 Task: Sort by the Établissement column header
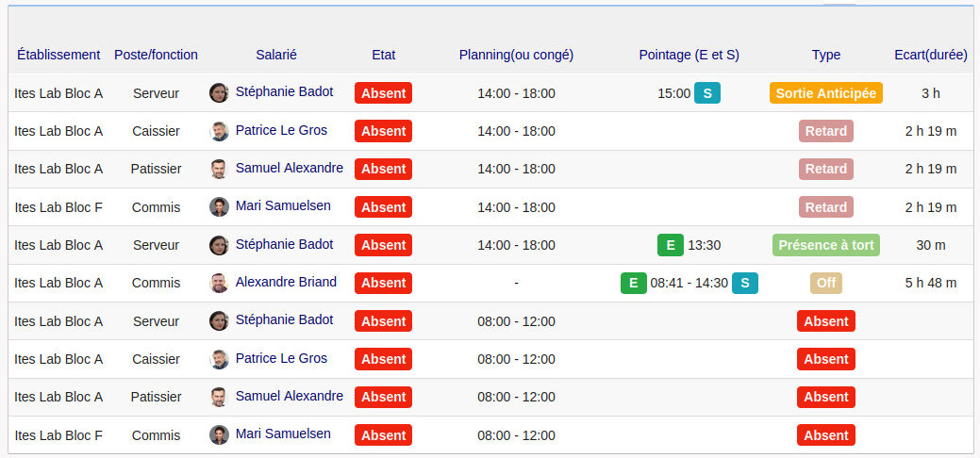[x=58, y=55]
